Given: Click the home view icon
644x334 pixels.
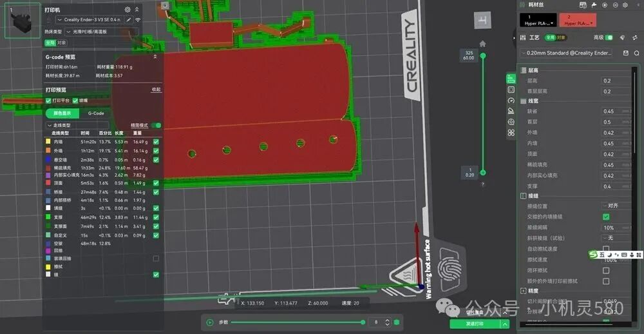Looking at the screenshot, I should pos(482,44).
